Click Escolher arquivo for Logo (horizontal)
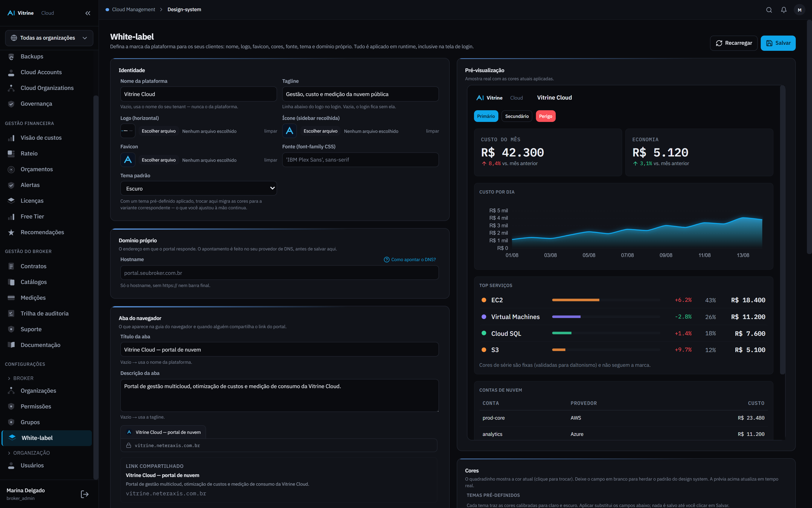The height and width of the screenshot is (508, 812). tap(159, 131)
